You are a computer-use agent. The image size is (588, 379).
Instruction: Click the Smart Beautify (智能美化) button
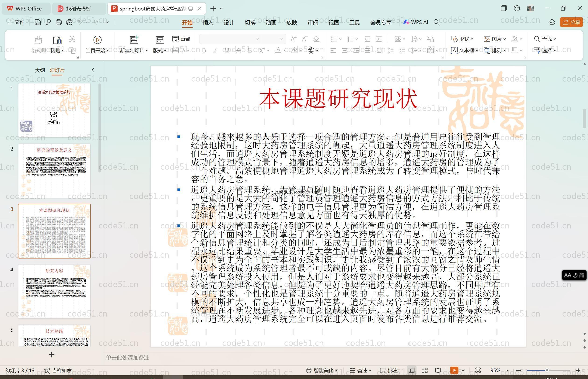pos(322,370)
